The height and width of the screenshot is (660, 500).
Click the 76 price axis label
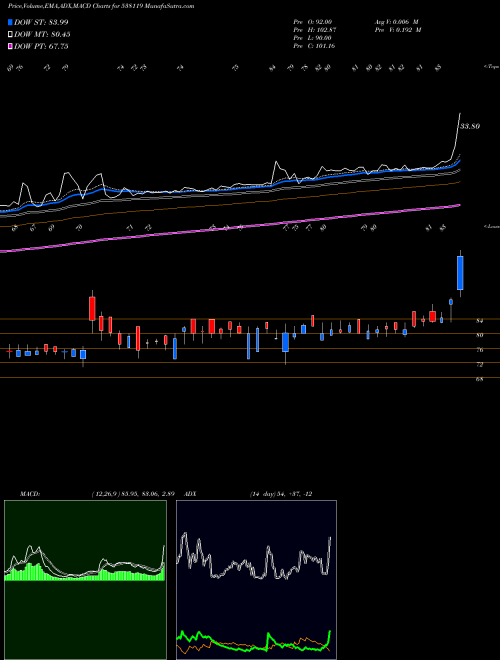pyautogui.click(x=479, y=350)
